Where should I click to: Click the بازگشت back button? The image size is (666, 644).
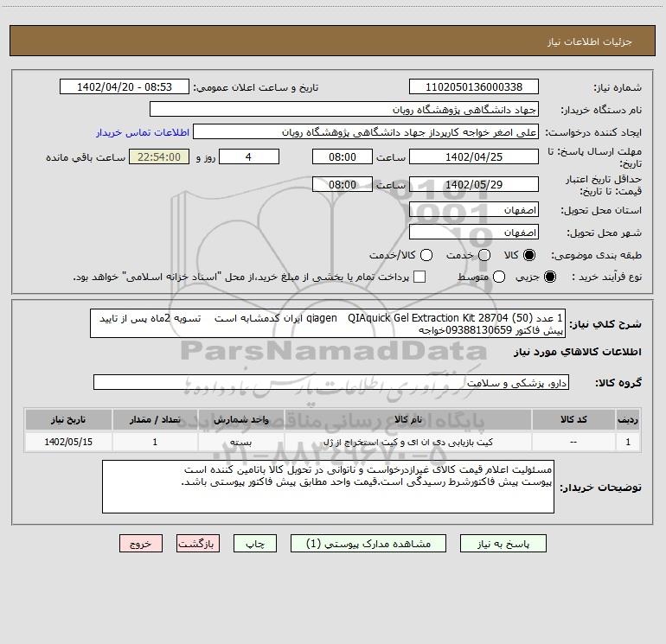pyautogui.click(x=198, y=544)
